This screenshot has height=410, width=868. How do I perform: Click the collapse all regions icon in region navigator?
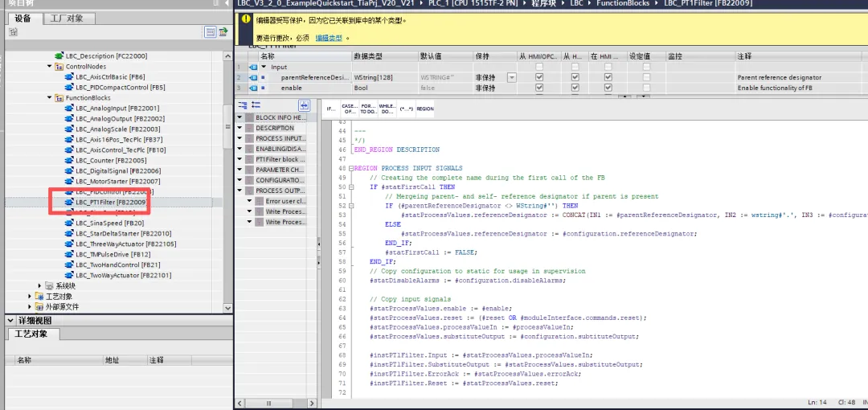click(242, 105)
